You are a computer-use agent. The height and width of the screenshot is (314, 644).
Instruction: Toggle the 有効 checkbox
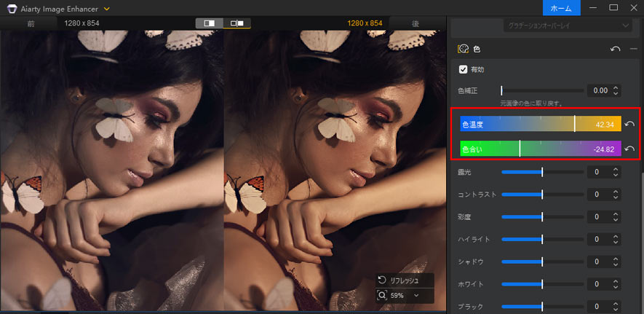[464, 69]
